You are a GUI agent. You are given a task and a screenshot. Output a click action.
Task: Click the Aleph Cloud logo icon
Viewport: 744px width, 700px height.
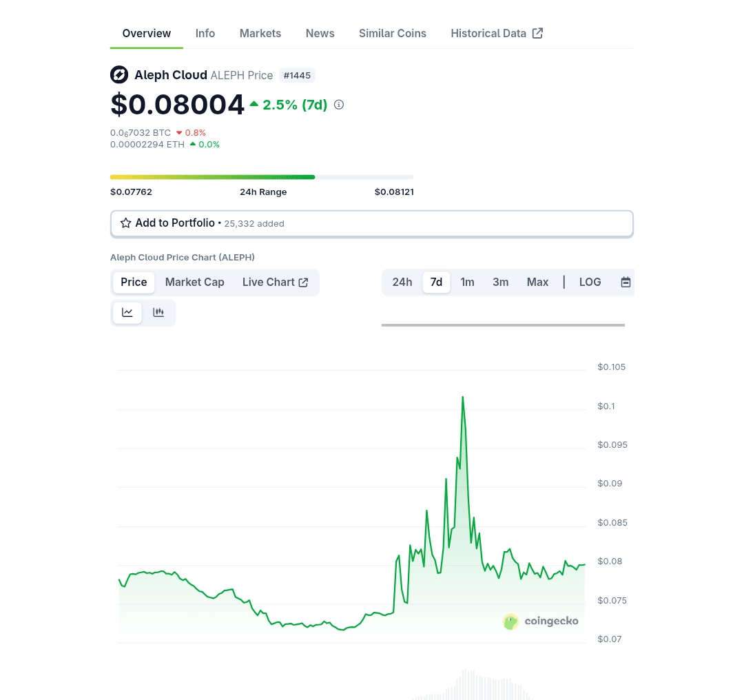point(119,74)
